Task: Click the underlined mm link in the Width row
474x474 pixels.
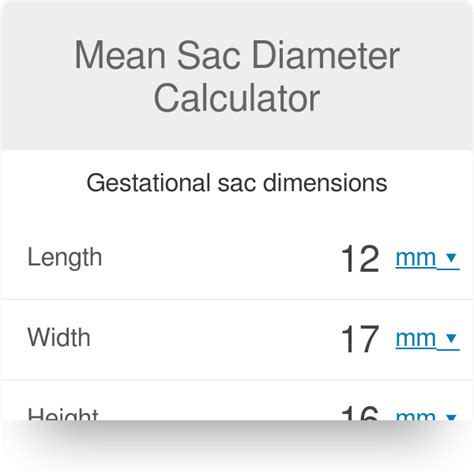Action: pos(416,339)
